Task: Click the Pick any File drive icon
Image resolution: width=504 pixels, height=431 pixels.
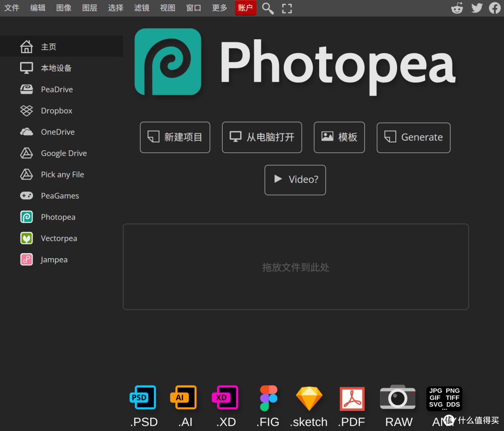Action: point(26,174)
